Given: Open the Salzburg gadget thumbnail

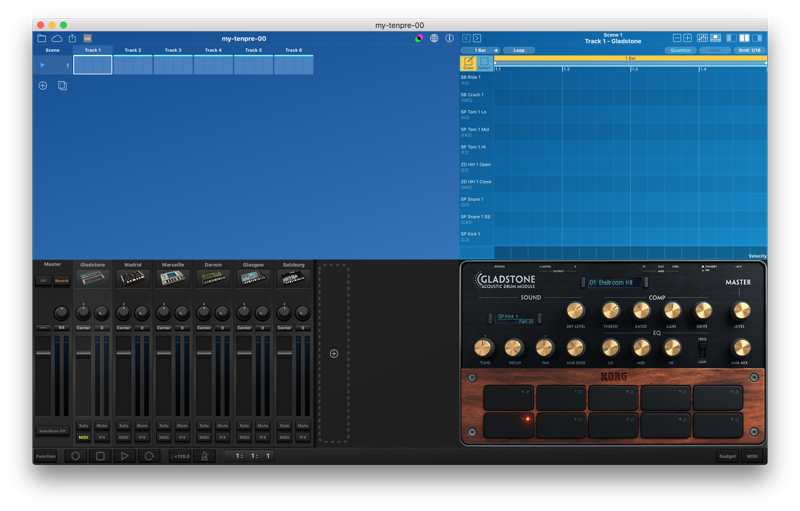Looking at the screenshot, I should point(294,278).
